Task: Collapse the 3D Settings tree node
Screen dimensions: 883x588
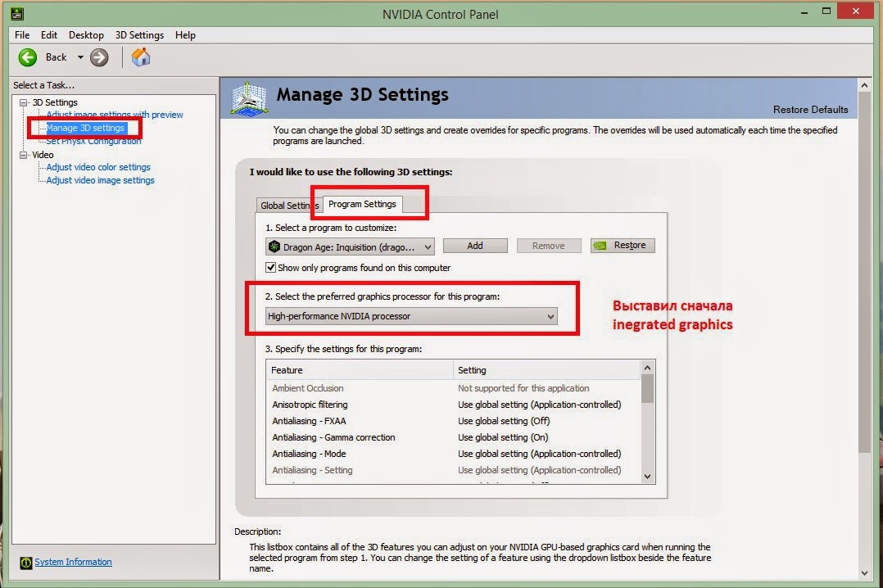Action: click(24, 102)
